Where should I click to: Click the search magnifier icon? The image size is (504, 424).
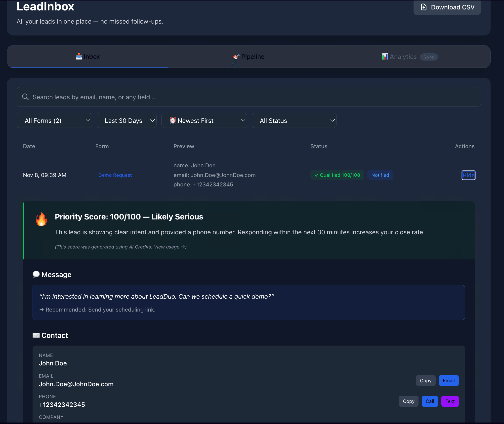(x=25, y=97)
